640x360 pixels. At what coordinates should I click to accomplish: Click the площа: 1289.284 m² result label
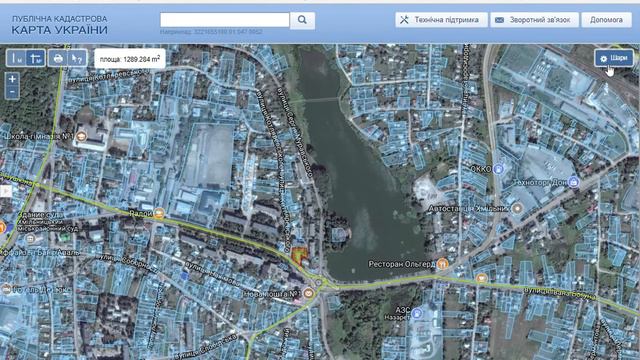[130, 59]
